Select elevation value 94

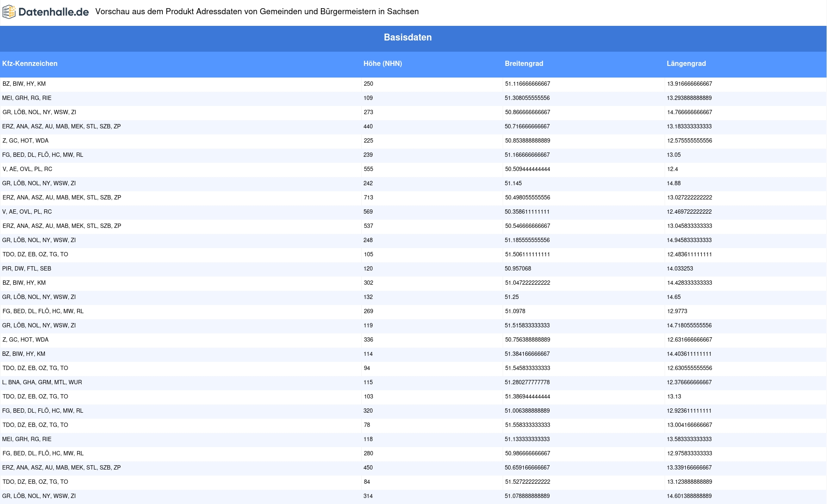[367, 368]
